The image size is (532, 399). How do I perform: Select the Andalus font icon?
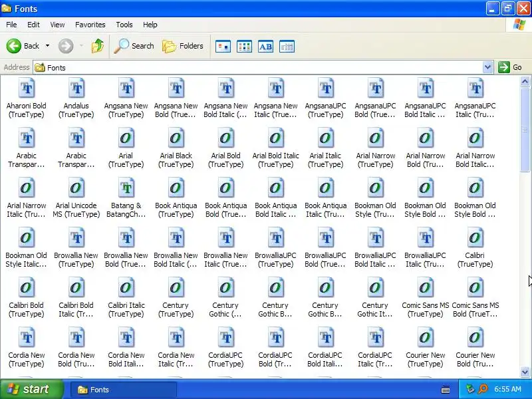(x=76, y=88)
